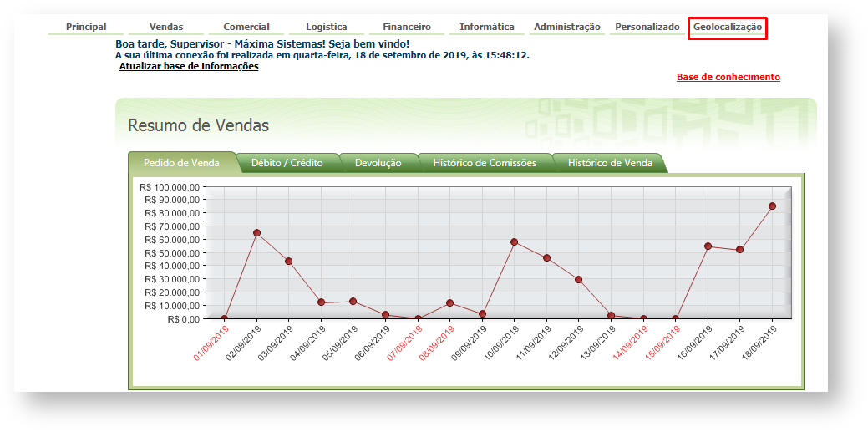This screenshot has width=868, height=432.
Task: Open the Comercial menu
Action: pos(246,28)
